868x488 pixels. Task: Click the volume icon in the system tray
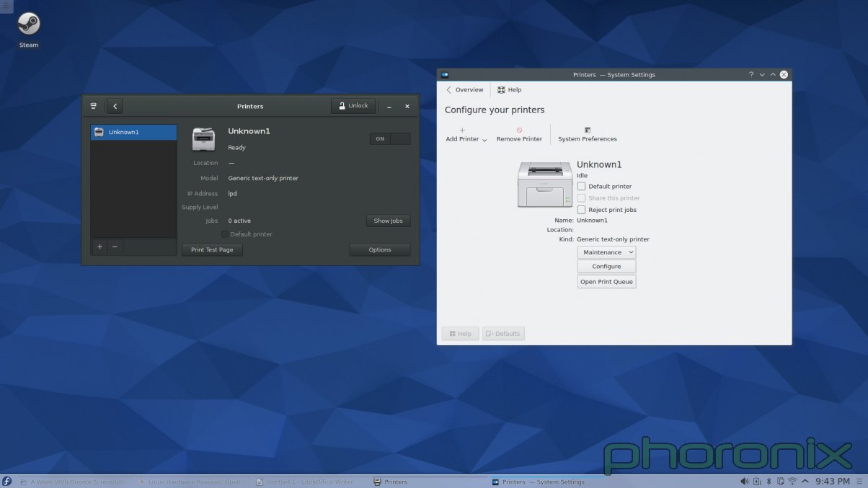[x=744, y=481]
